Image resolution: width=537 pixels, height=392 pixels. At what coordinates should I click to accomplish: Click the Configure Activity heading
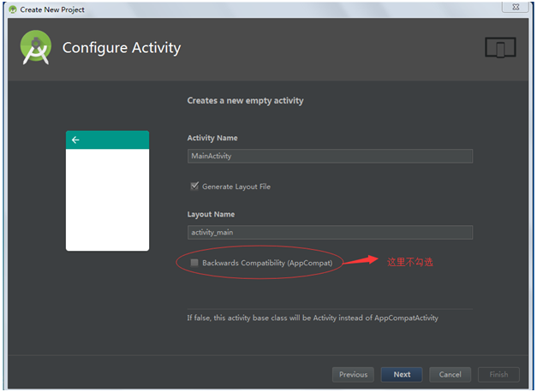(x=122, y=48)
